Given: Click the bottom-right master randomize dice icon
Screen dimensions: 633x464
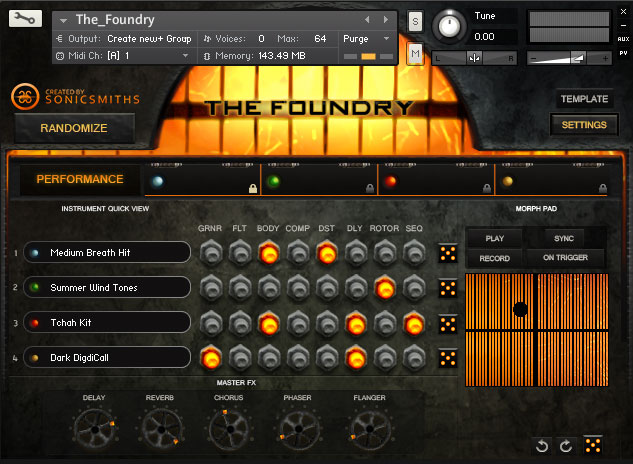Looking at the screenshot, I should pyautogui.click(x=593, y=445).
